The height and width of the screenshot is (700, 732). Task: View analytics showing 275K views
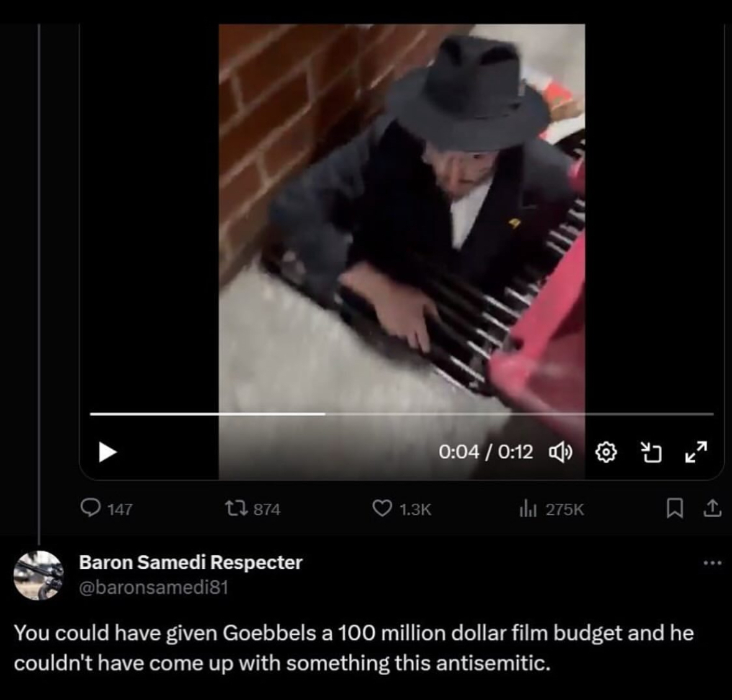click(552, 509)
